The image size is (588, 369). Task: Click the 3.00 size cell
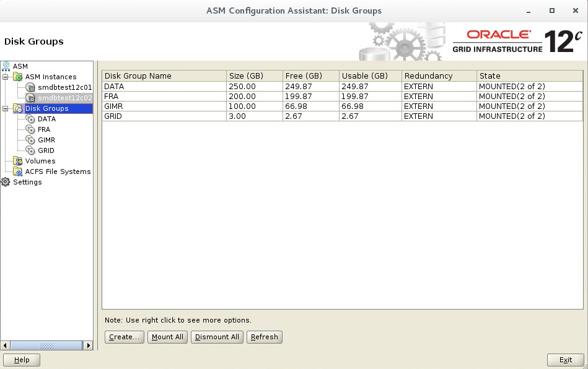255,116
